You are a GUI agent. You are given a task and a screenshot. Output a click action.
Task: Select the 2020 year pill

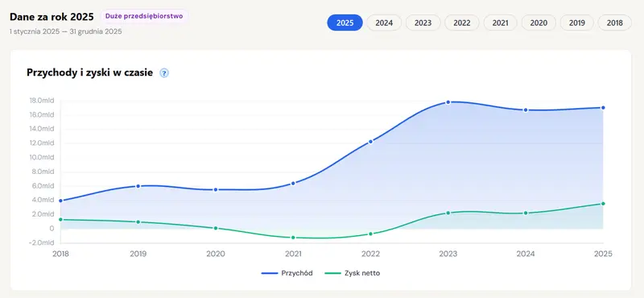(539, 23)
